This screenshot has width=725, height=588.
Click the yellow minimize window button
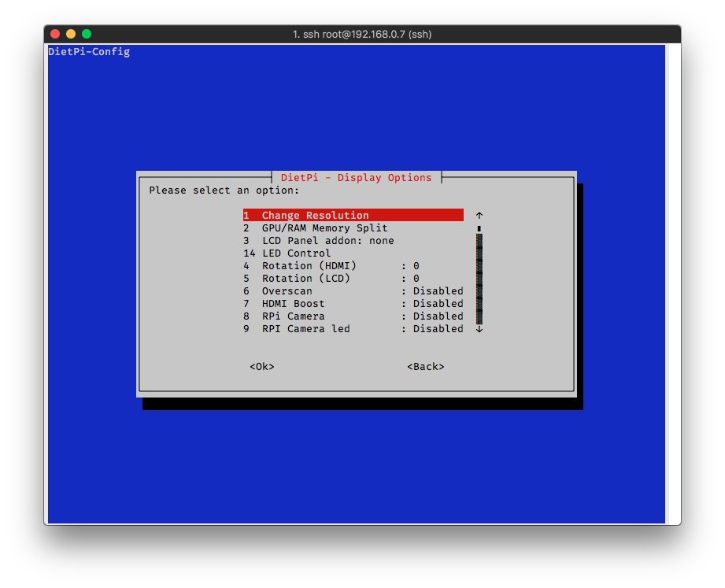click(x=71, y=34)
